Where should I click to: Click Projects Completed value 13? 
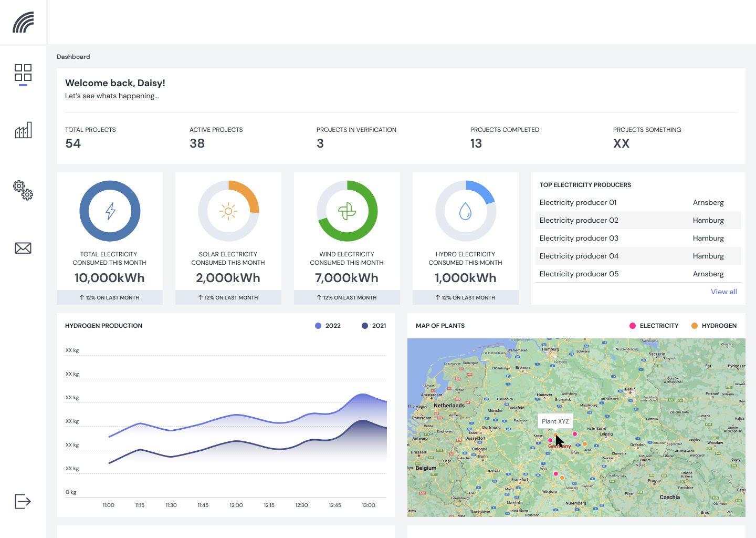click(476, 143)
